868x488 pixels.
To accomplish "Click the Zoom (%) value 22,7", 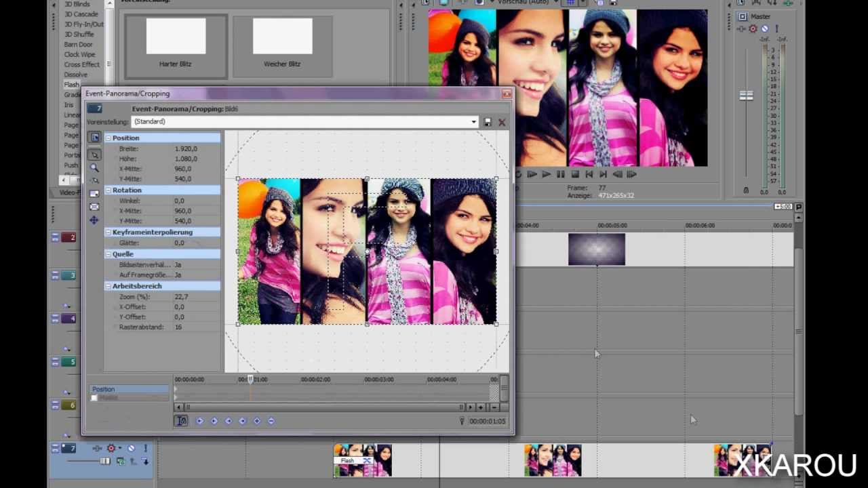I will [x=196, y=297].
